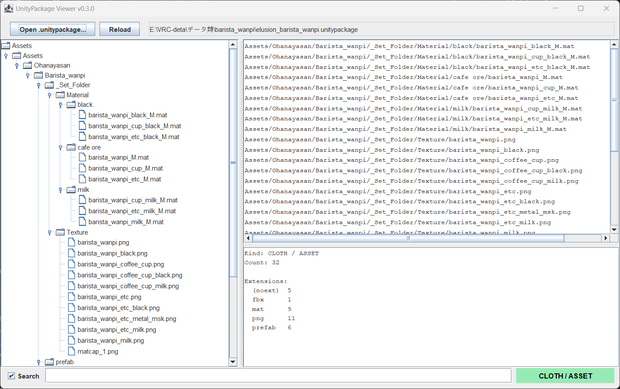Click file icon of barista_wanpi_black_M.mat
The width and height of the screenshot is (620, 389).
[x=82, y=115]
